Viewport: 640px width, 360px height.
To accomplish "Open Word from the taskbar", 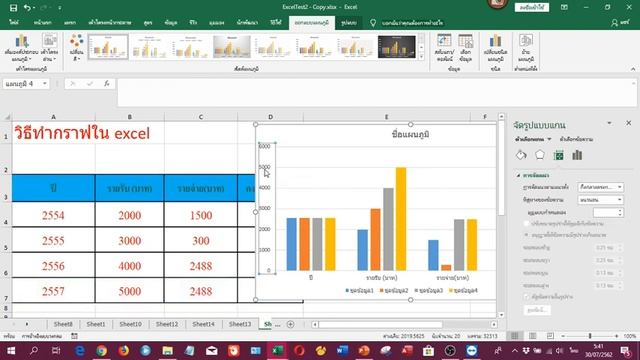I will (342, 351).
